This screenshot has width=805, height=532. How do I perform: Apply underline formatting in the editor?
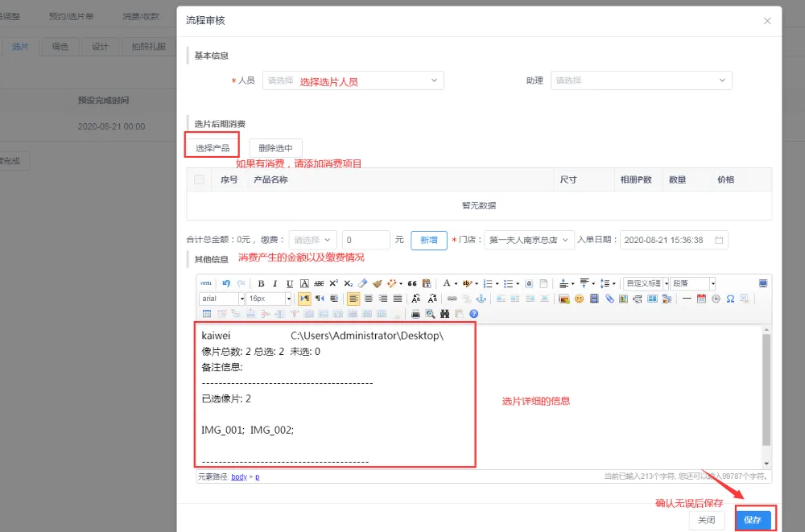point(290,283)
